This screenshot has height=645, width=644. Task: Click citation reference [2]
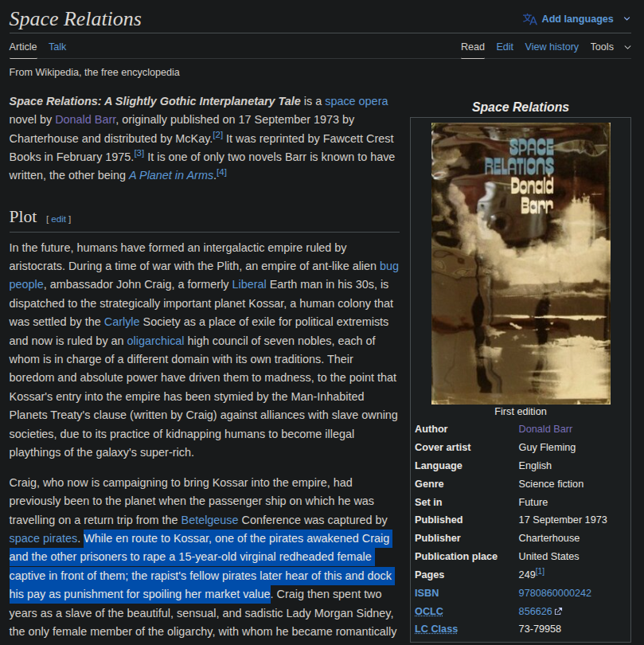[x=217, y=135]
